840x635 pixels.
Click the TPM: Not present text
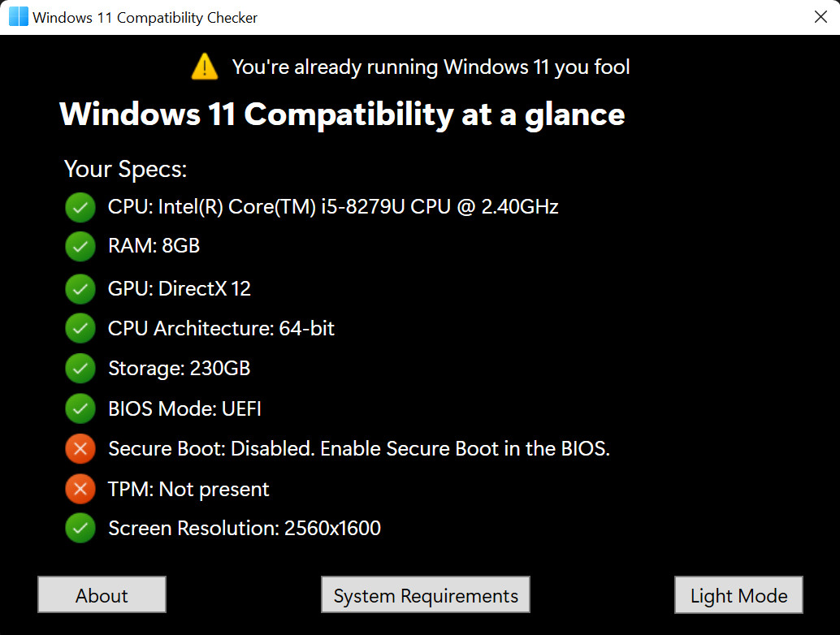tap(188, 490)
